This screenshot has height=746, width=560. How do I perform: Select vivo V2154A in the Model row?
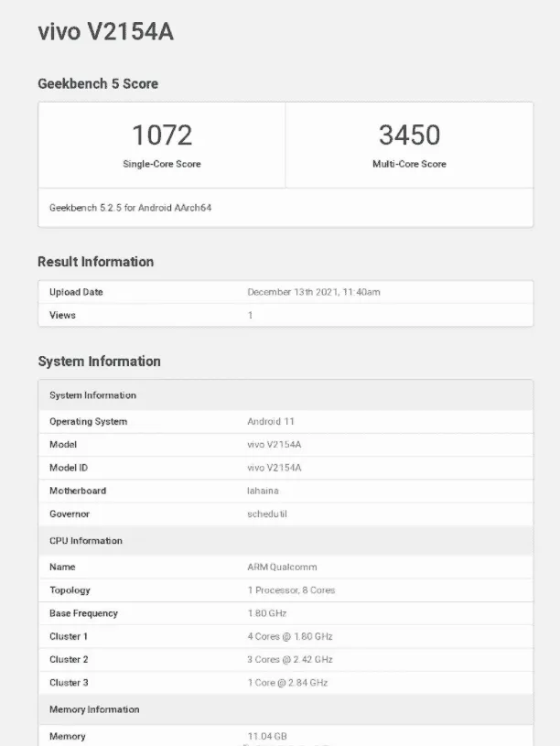pos(275,444)
